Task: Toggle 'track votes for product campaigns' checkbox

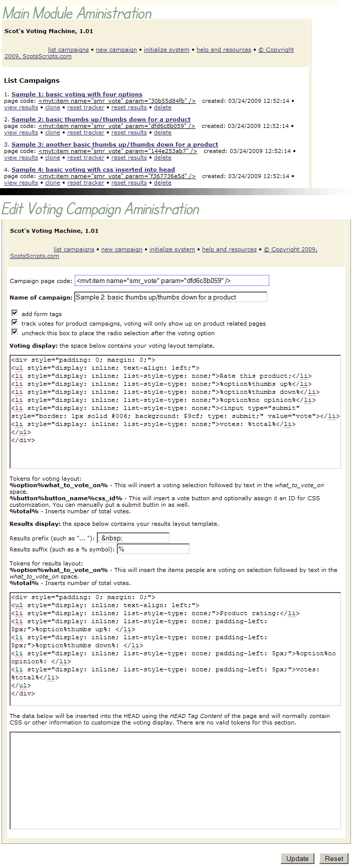Action: click(15, 323)
